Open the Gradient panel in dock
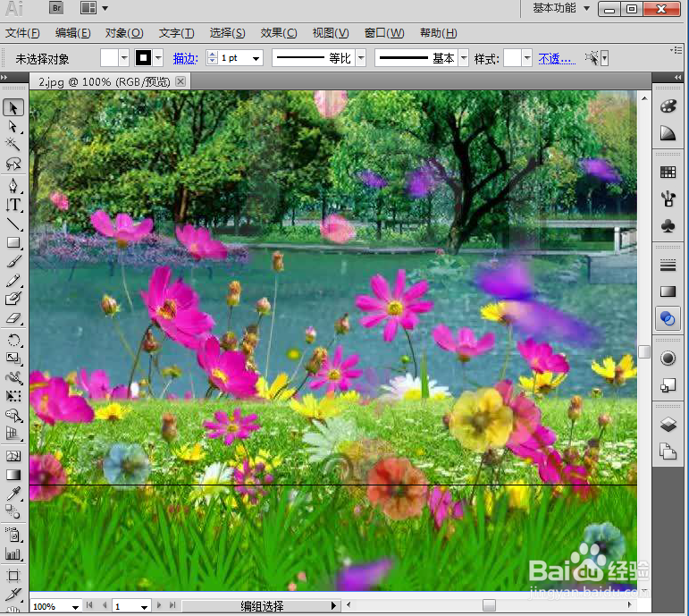689x616 pixels. pos(668,291)
